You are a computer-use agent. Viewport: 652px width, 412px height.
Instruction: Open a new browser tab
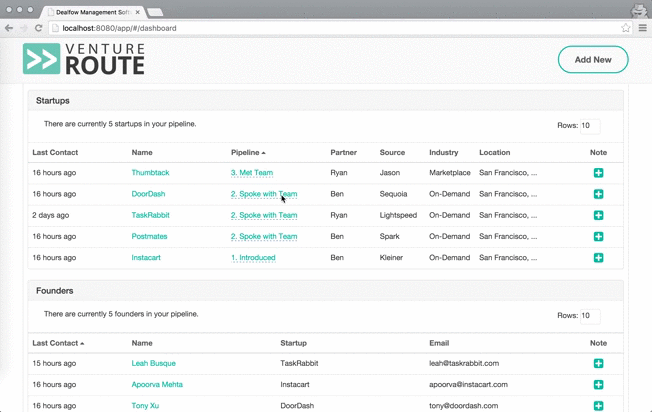[155, 12]
